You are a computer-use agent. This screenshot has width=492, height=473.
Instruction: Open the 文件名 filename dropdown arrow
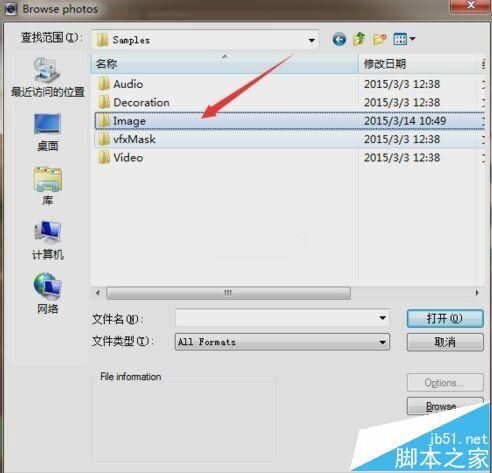coord(383,318)
